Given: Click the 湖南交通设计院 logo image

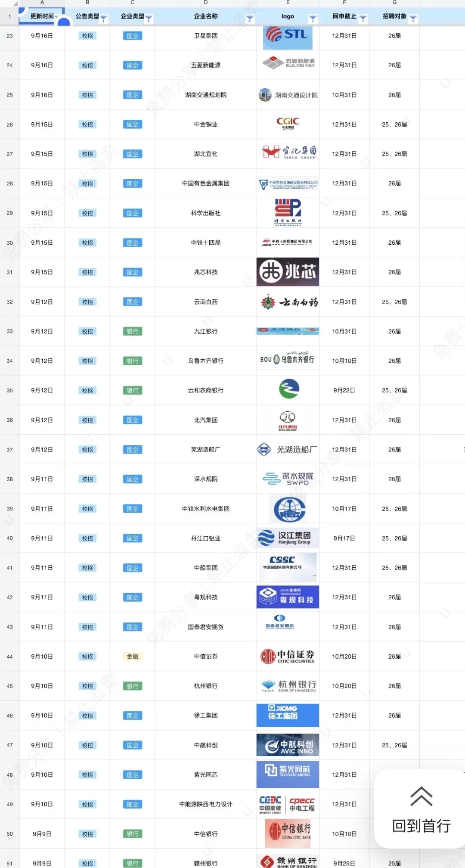Looking at the screenshot, I should pyautogui.click(x=288, y=95).
